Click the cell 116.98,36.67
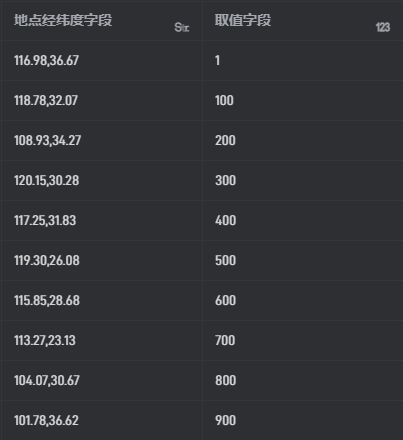The width and height of the screenshot is (403, 440). (102, 60)
